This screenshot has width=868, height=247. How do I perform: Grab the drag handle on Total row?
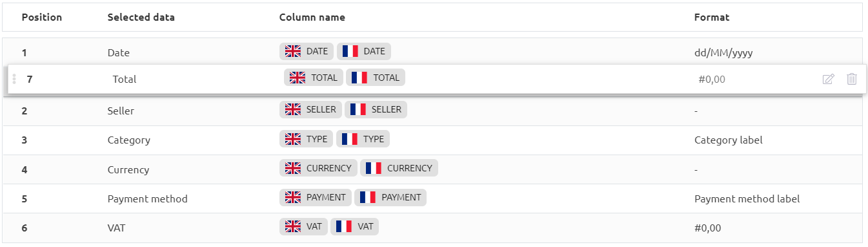pos(14,79)
